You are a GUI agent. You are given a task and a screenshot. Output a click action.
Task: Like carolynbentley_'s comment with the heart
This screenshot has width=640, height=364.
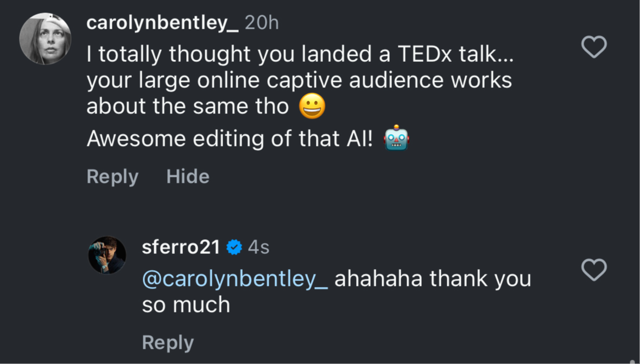pyautogui.click(x=594, y=47)
